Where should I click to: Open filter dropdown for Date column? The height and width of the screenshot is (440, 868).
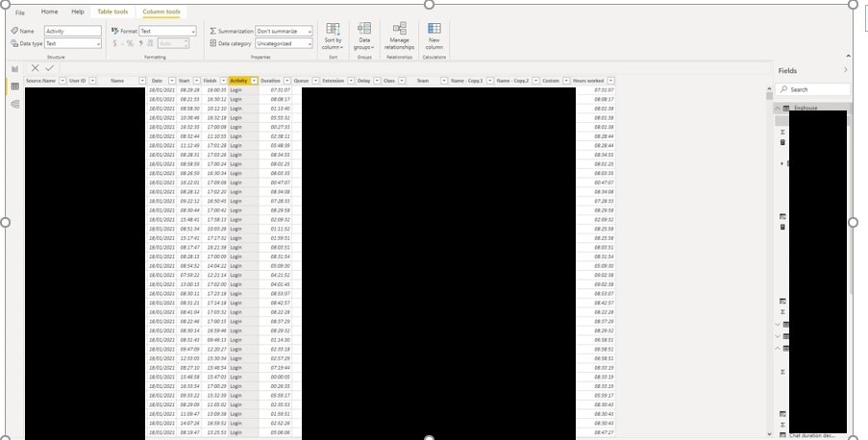pos(172,81)
